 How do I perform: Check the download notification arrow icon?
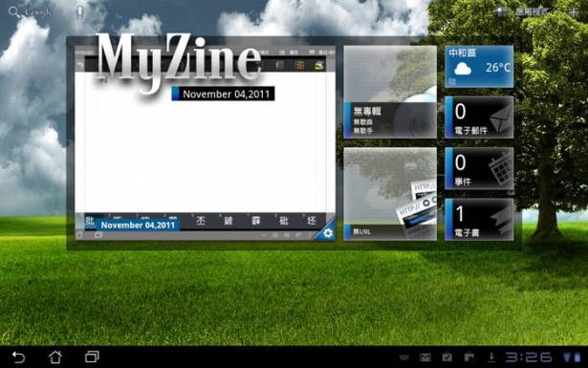coord(491,357)
